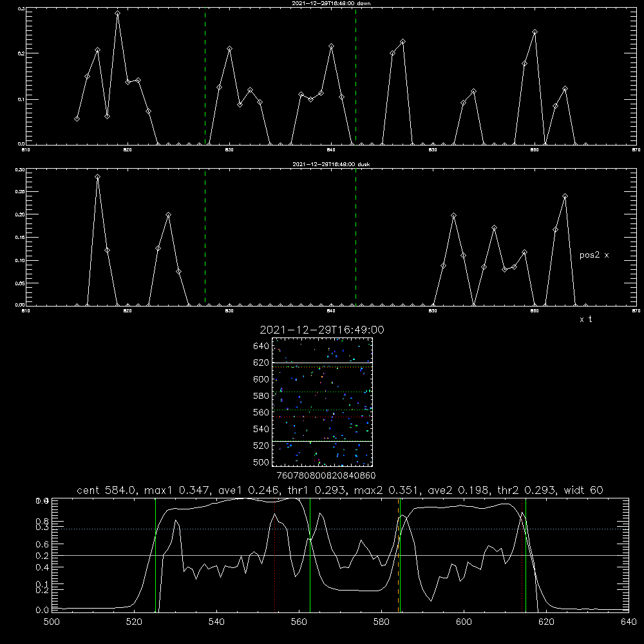Screen dimensions: 644x644
Task: Click the dusk plot y-axis label 0.05
Action: pyautogui.click(x=20, y=283)
